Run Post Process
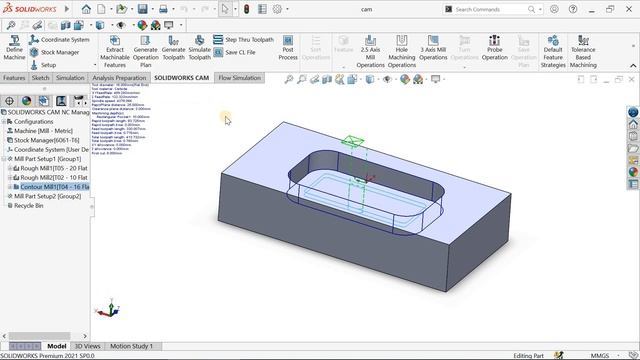This screenshot has width=640, height=360. tap(288, 48)
